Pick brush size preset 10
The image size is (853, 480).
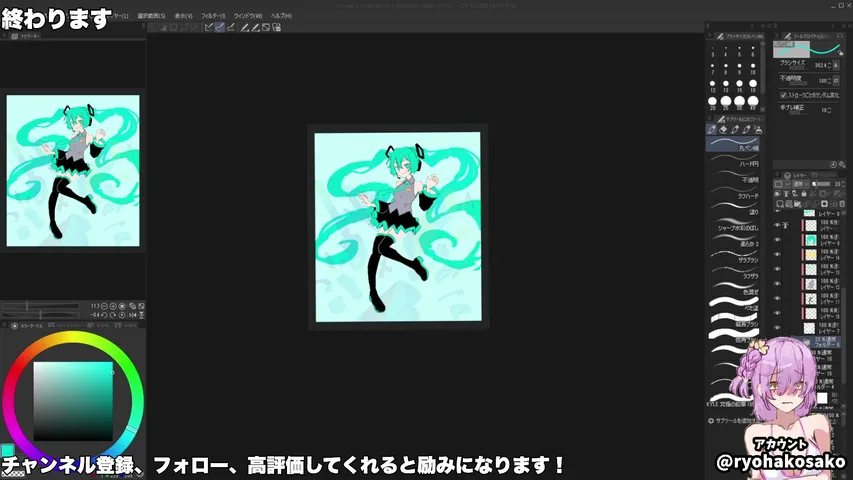pyautogui.click(x=753, y=68)
